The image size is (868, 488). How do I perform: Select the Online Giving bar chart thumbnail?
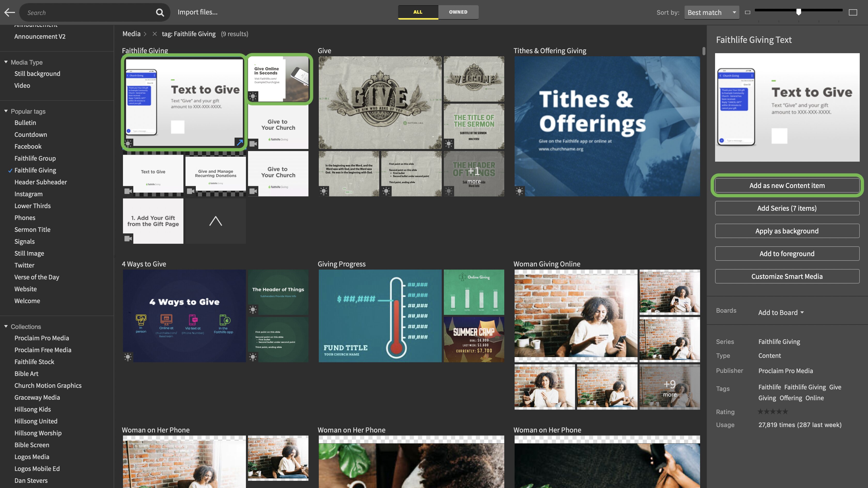474,292
